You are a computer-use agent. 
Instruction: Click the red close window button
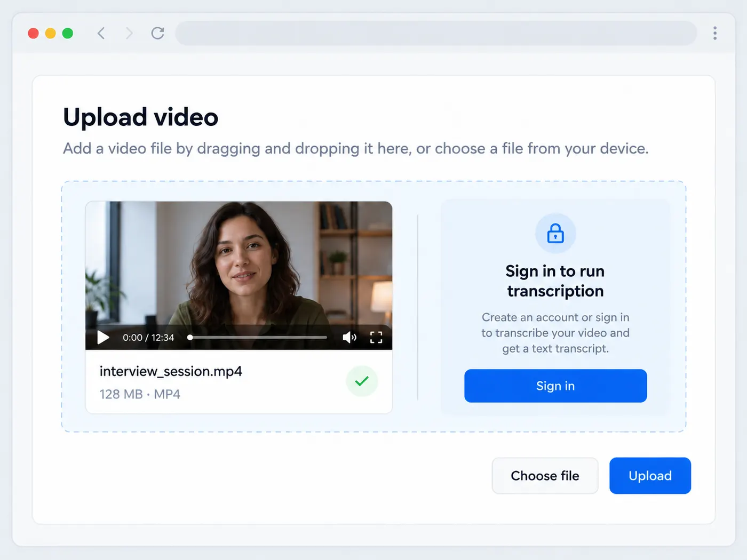pos(33,33)
